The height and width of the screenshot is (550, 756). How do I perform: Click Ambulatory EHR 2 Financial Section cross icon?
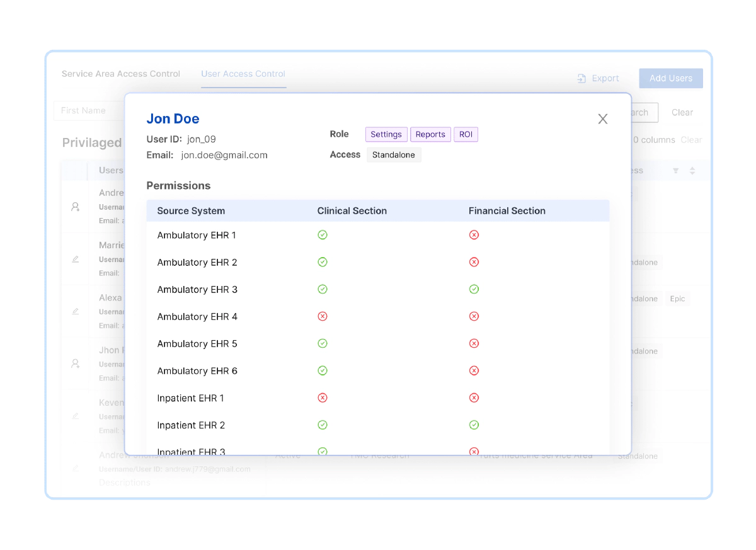474,262
